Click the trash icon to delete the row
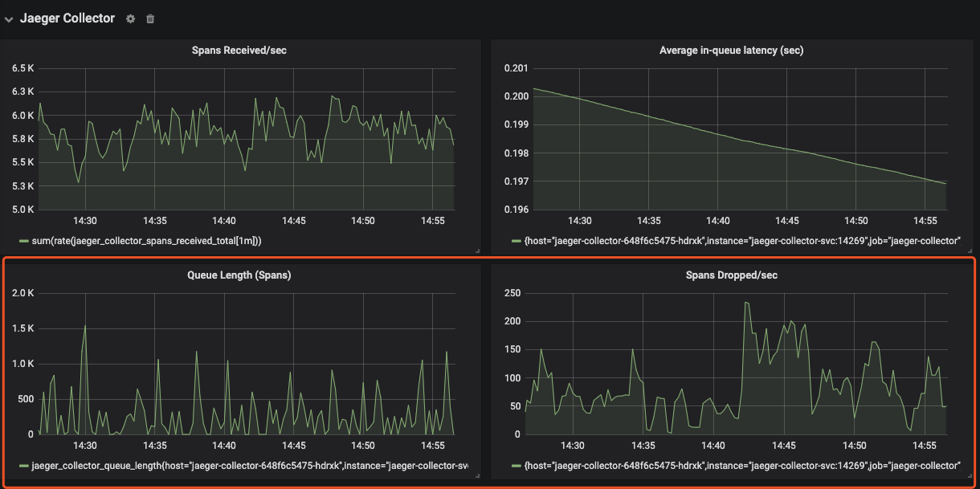The image size is (980, 489). click(x=149, y=18)
